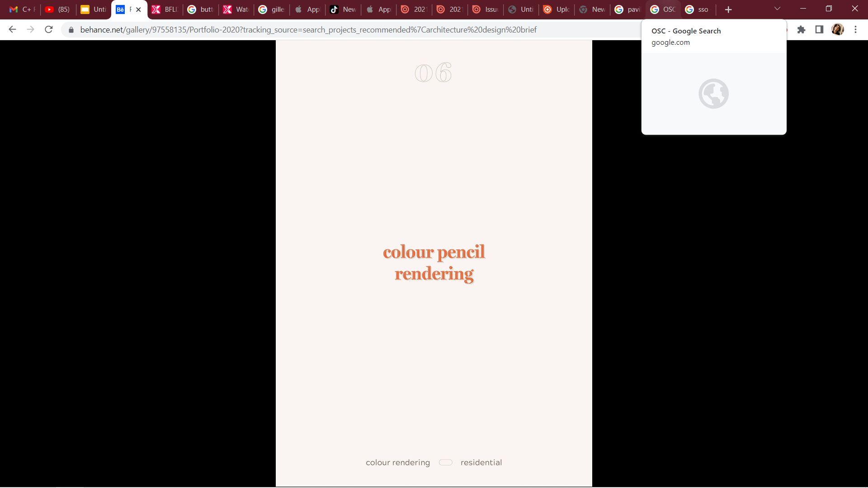Close the active Behance tab
The width and height of the screenshot is (868, 488).
138,9
